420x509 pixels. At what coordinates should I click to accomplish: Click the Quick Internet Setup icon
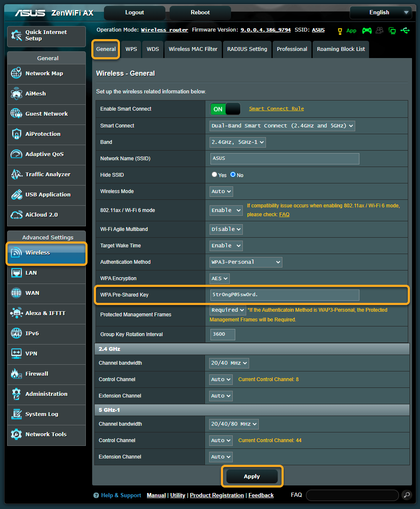16,35
